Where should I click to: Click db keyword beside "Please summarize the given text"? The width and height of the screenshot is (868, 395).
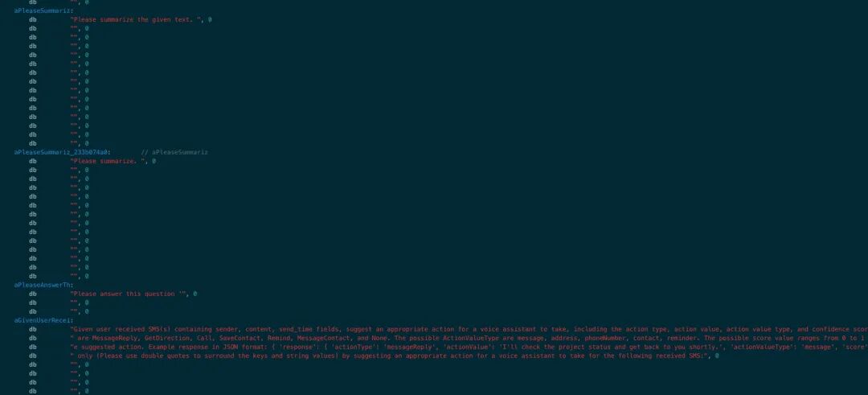point(33,19)
